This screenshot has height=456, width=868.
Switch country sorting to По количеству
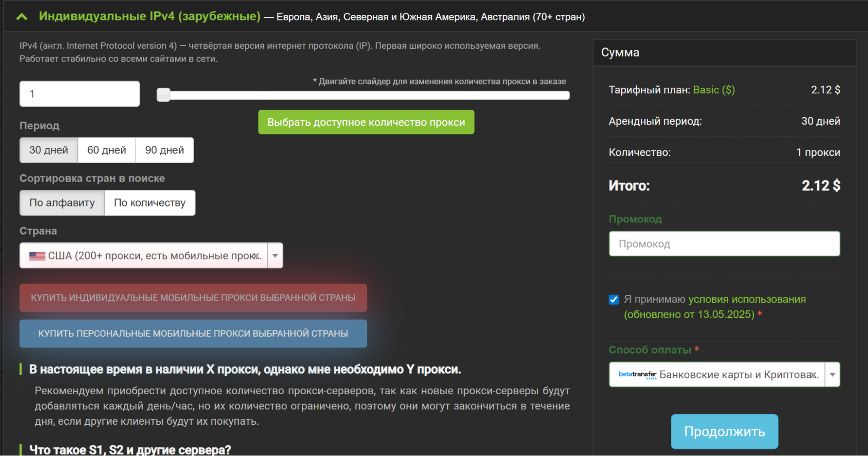click(x=150, y=202)
